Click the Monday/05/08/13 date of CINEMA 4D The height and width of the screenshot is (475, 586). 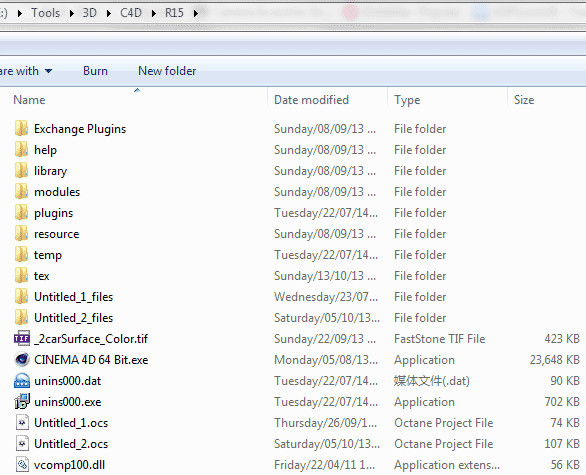pyautogui.click(x=326, y=360)
